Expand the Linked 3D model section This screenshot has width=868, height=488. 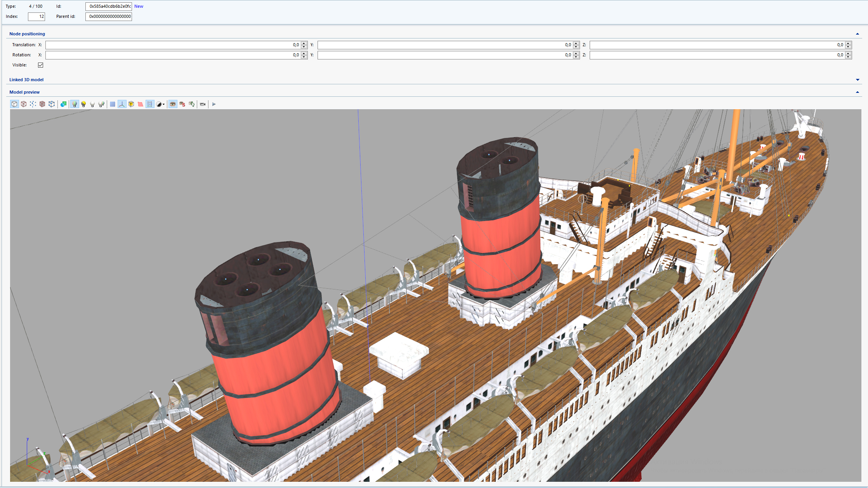pyautogui.click(x=858, y=80)
